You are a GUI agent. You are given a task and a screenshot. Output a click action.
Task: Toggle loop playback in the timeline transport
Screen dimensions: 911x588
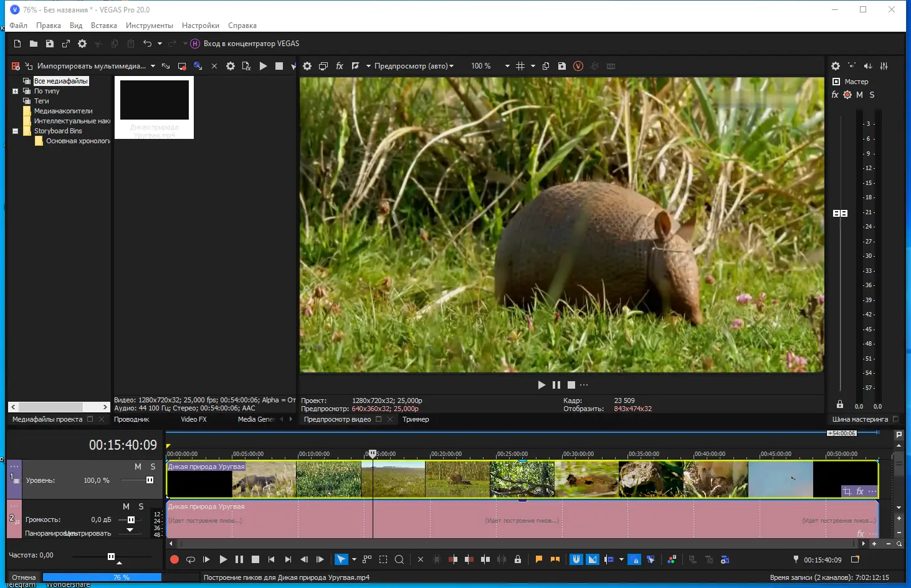(x=191, y=559)
